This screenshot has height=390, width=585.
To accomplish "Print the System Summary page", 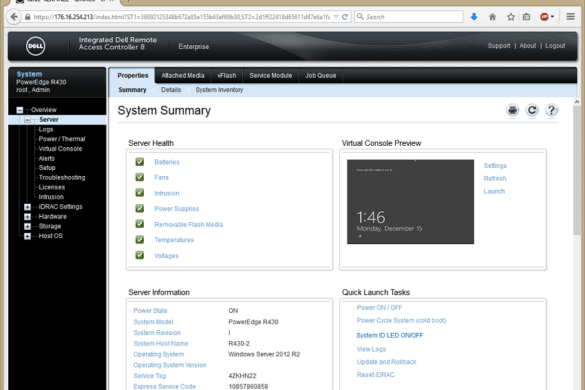I will point(513,110).
